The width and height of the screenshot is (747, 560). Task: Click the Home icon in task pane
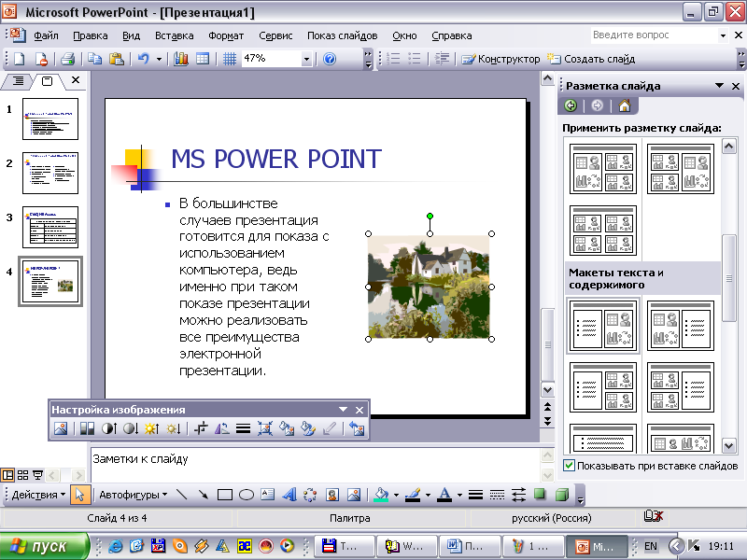(624, 105)
